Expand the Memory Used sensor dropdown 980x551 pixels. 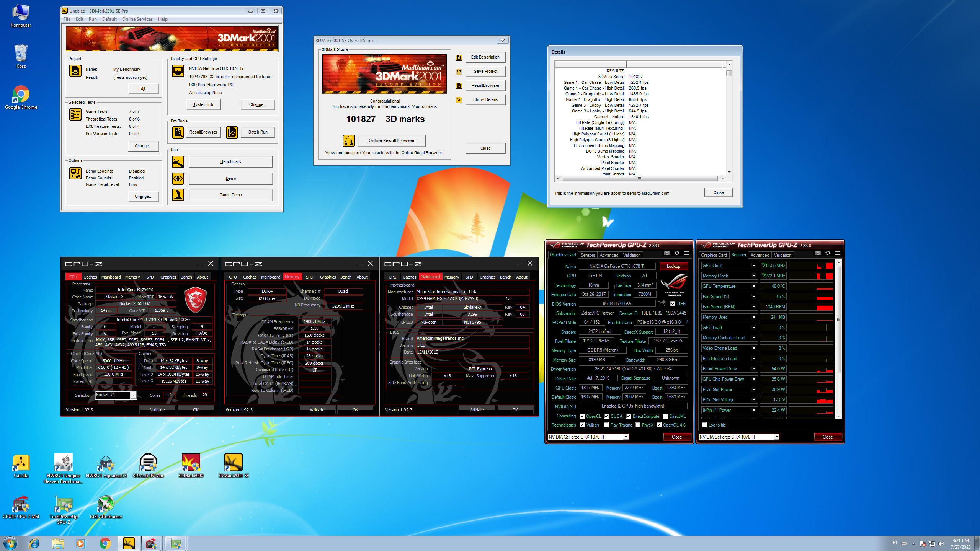pyautogui.click(x=753, y=317)
